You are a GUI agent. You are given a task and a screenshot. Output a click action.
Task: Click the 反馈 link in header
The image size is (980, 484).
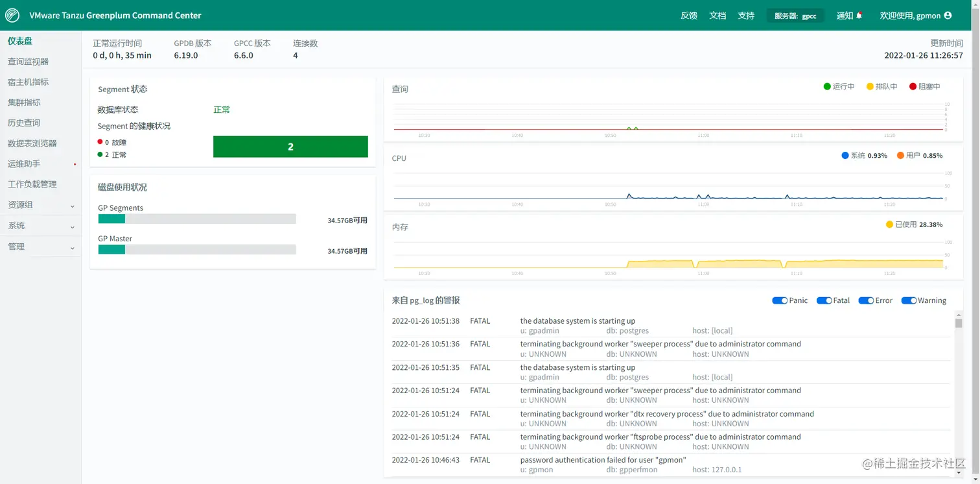[x=689, y=16]
